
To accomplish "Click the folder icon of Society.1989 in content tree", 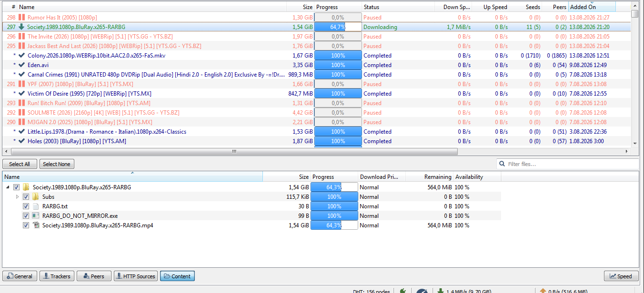I will point(26,187).
